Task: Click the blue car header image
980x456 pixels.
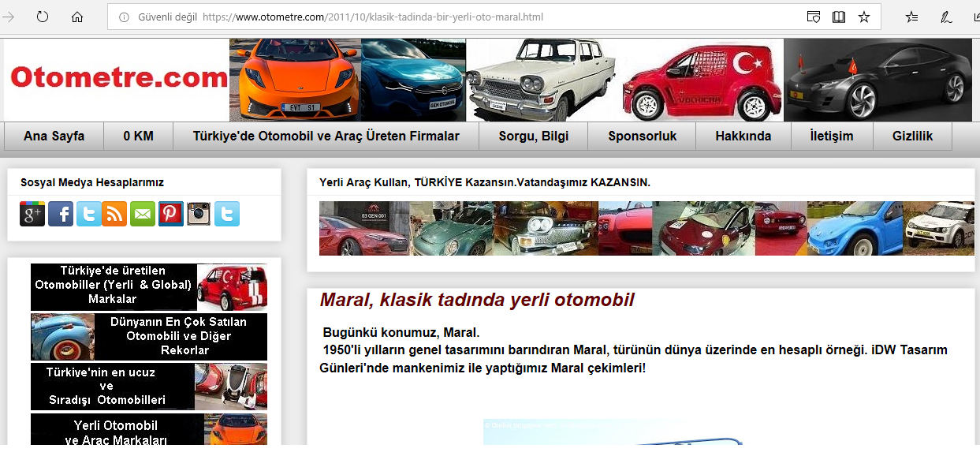Action: point(413,80)
